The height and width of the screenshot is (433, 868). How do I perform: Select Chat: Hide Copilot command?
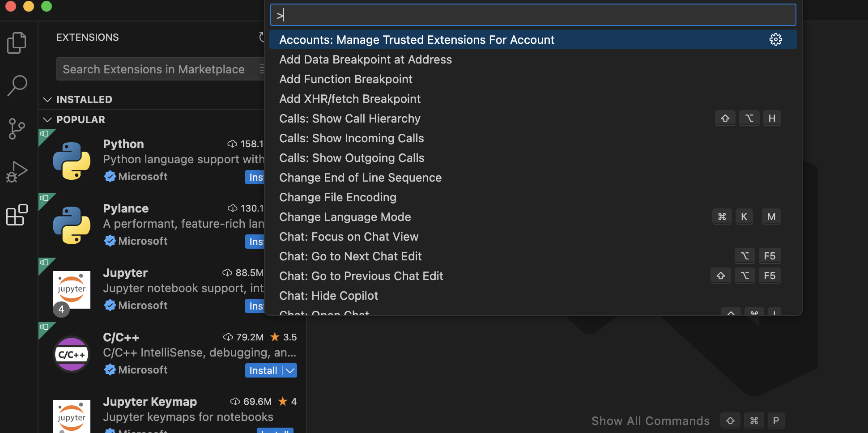pos(533,295)
